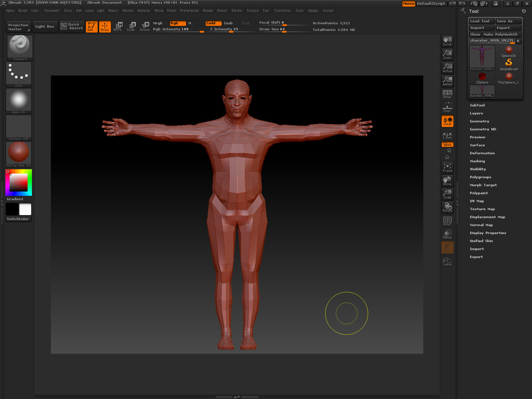
Task: Expand the Masking section
Action: 477,161
